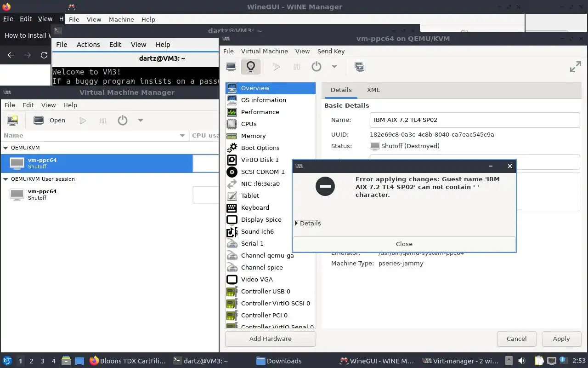Open Name column sort dropdown arrow
Viewport: 588px width, 368px height.
tap(183, 135)
